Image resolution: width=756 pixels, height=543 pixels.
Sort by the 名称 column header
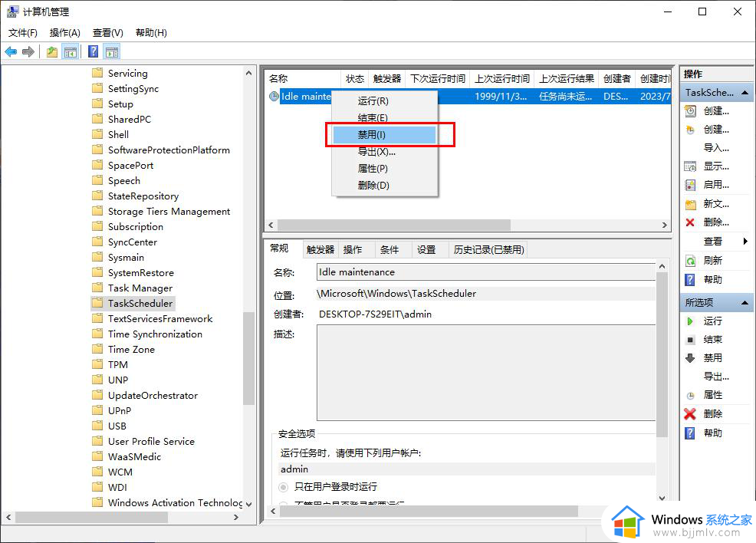pos(303,78)
